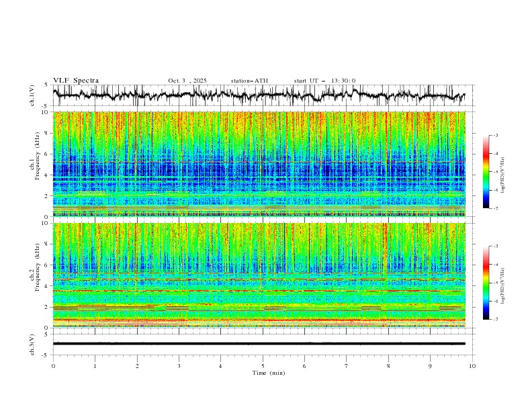Click the ch.1 voltage waveform trace panel
532x411 pixels.
pos(264,95)
